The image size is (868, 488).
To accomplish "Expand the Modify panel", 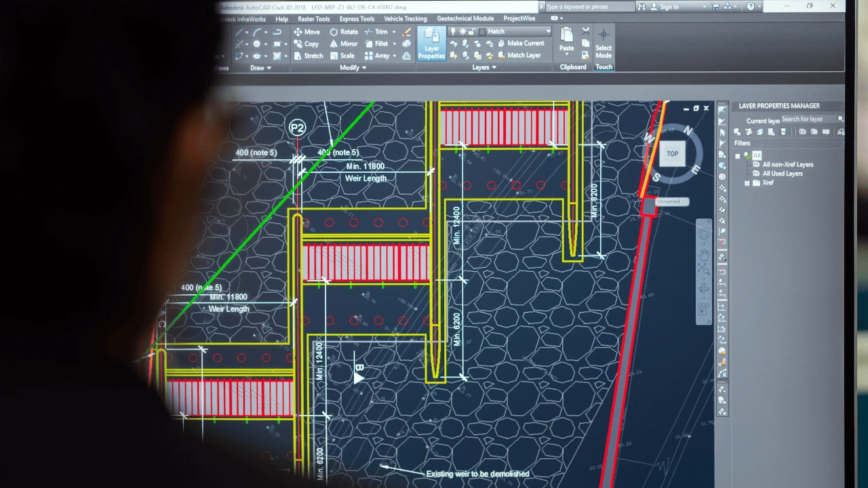I will [353, 68].
